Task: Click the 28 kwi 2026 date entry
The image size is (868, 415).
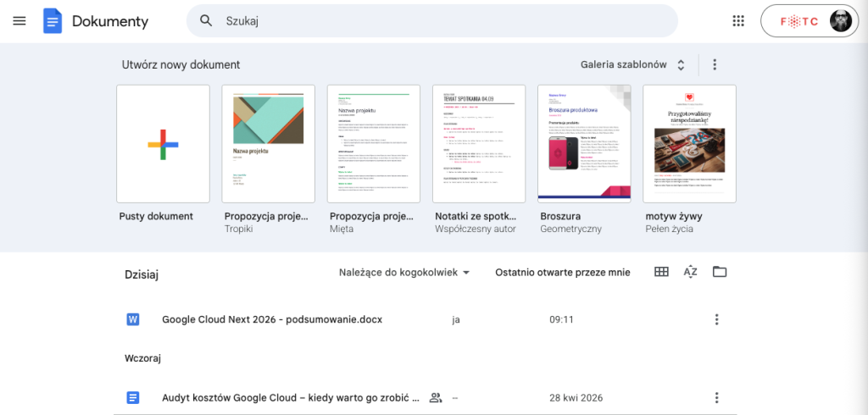Action: click(x=576, y=397)
